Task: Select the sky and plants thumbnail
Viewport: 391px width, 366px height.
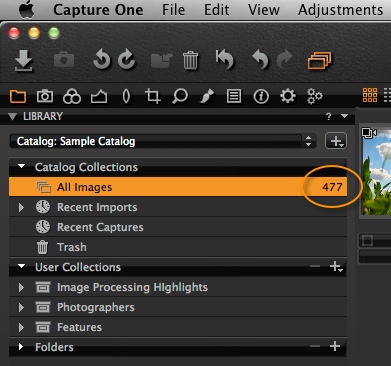Action: (x=376, y=172)
